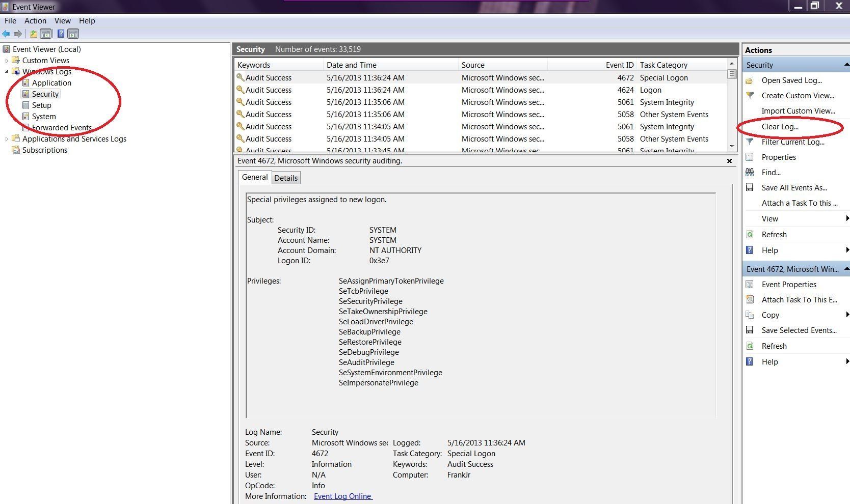Open the File menu
The height and width of the screenshot is (504, 850).
(10, 21)
